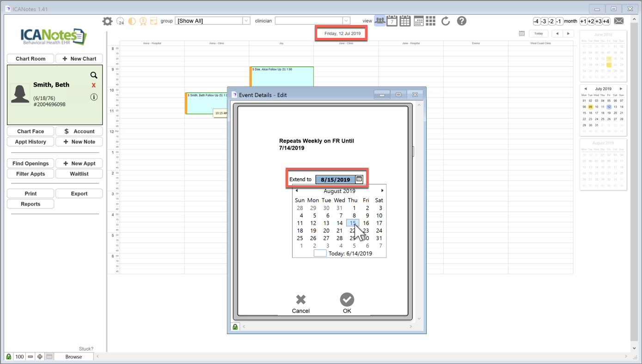Screen dimensions: 642x364
Task: Refresh the calendar with the circular arrow
Action: tap(446, 21)
